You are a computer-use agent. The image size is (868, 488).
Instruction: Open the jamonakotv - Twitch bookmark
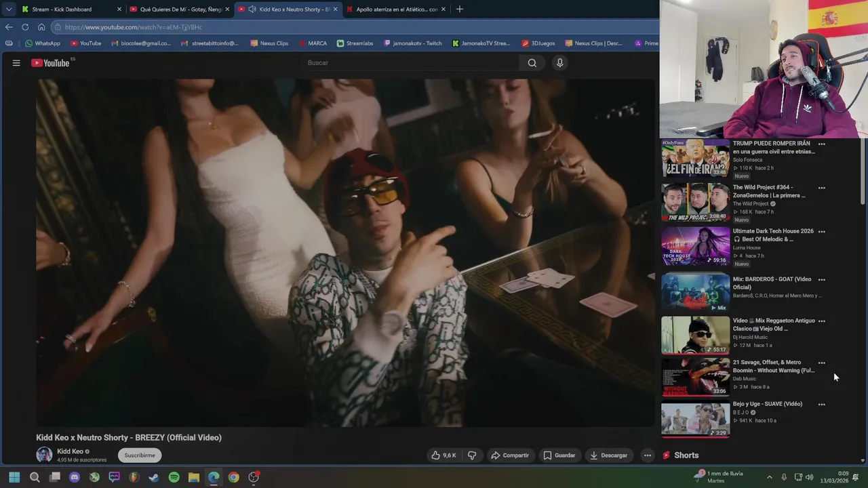click(x=412, y=43)
